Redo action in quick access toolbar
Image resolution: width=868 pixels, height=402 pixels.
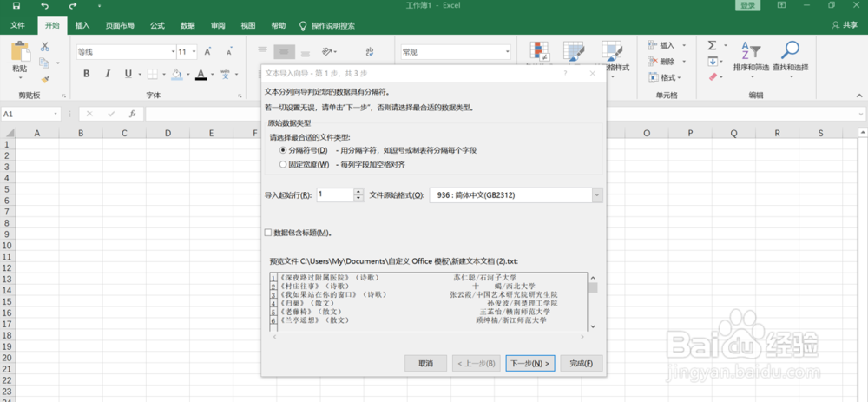pyautogui.click(x=73, y=5)
